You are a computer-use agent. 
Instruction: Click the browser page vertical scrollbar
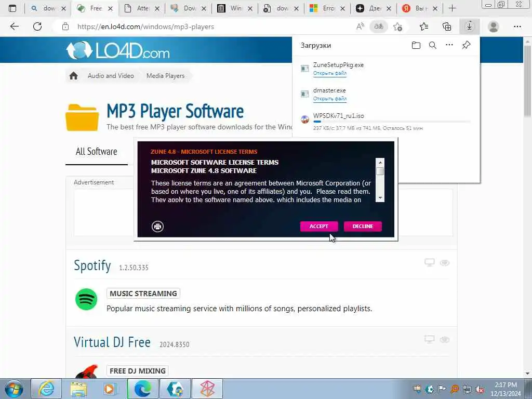528,82
